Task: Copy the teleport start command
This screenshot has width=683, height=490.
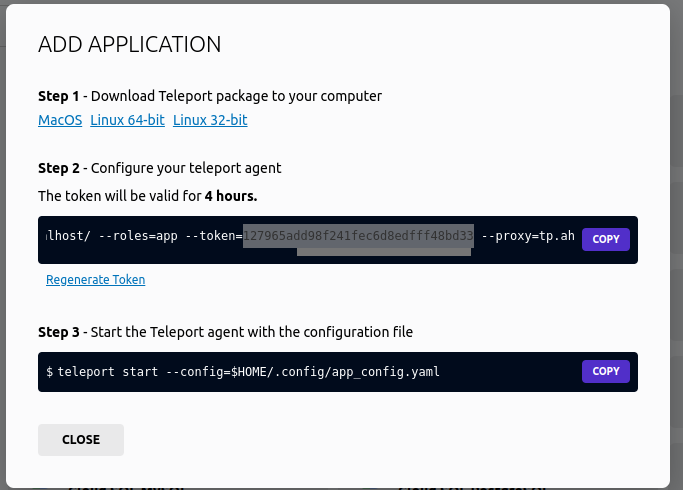Action: (x=605, y=371)
